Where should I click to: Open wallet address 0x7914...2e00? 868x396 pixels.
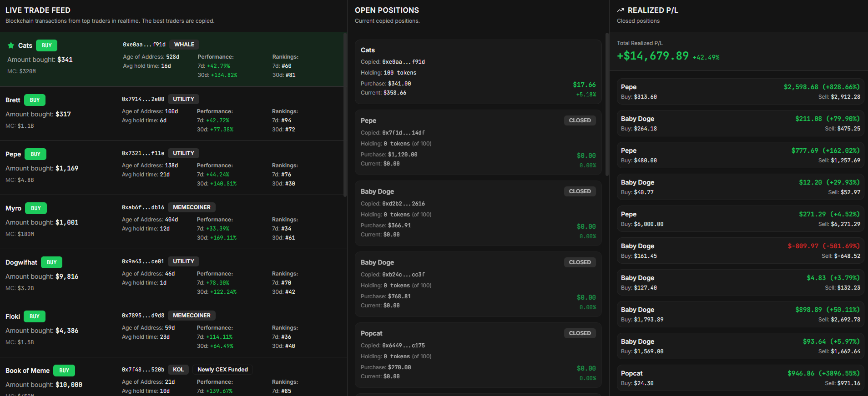(x=143, y=99)
